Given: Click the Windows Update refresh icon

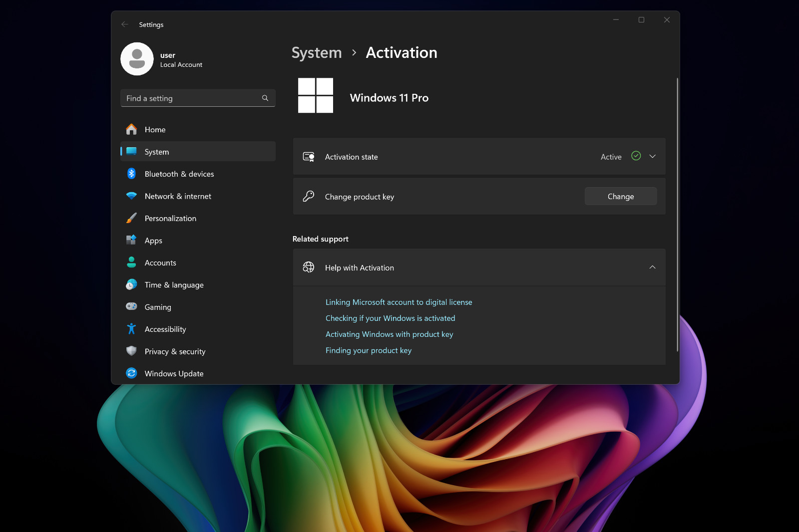Looking at the screenshot, I should click(131, 373).
